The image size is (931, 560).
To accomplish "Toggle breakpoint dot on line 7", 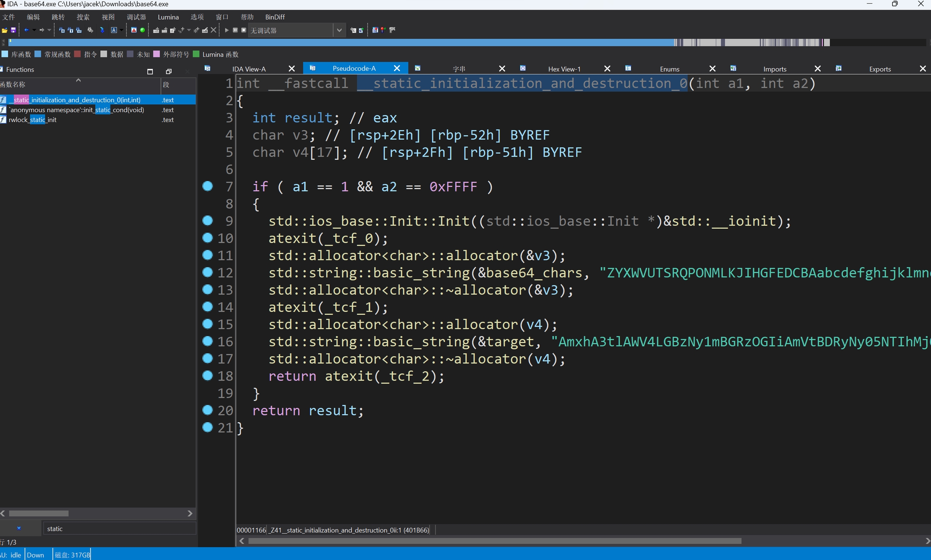I will [208, 186].
